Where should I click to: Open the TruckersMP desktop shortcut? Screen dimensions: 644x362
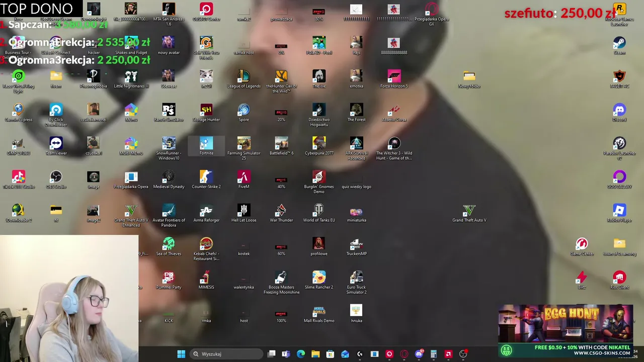[356, 246]
